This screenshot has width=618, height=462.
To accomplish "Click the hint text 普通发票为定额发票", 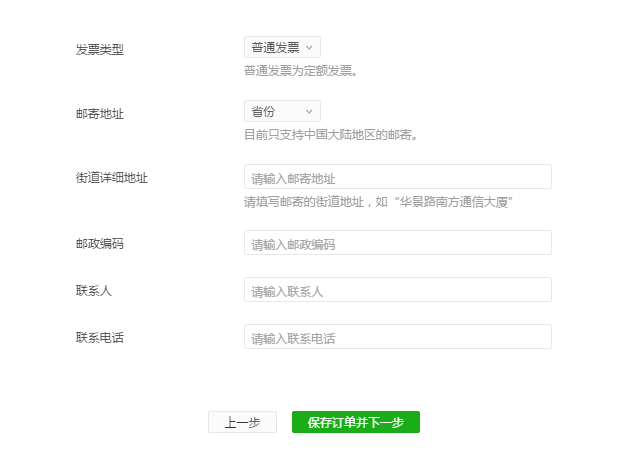I will tap(301, 71).
